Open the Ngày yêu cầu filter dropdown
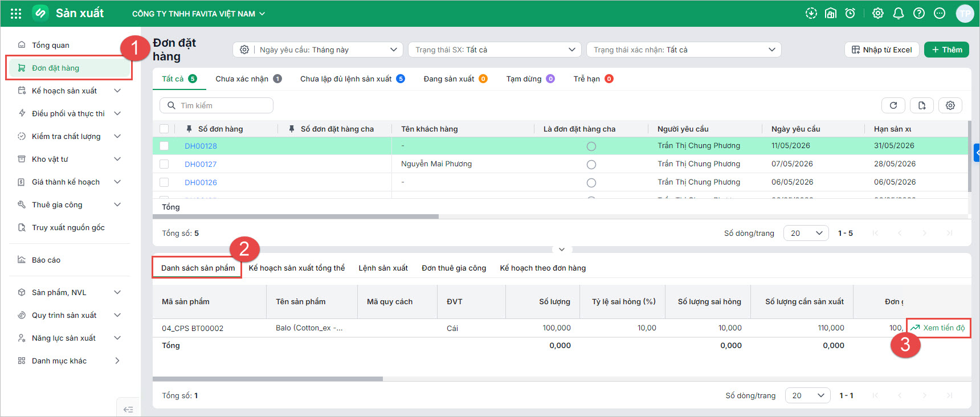 [318, 50]
